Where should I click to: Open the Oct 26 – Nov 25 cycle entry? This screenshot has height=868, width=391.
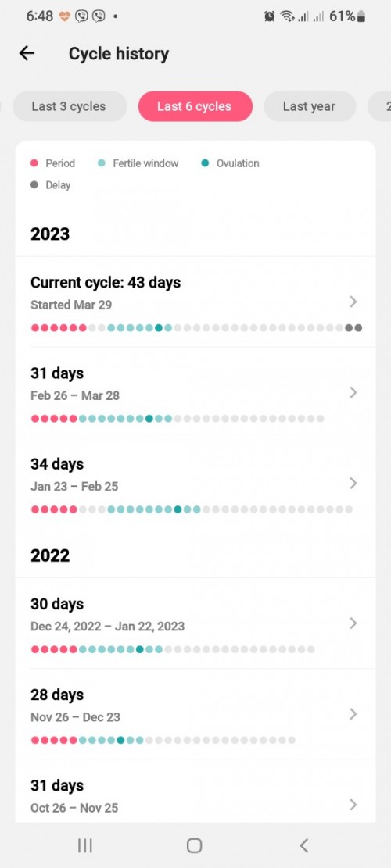[x=195, y=791]
